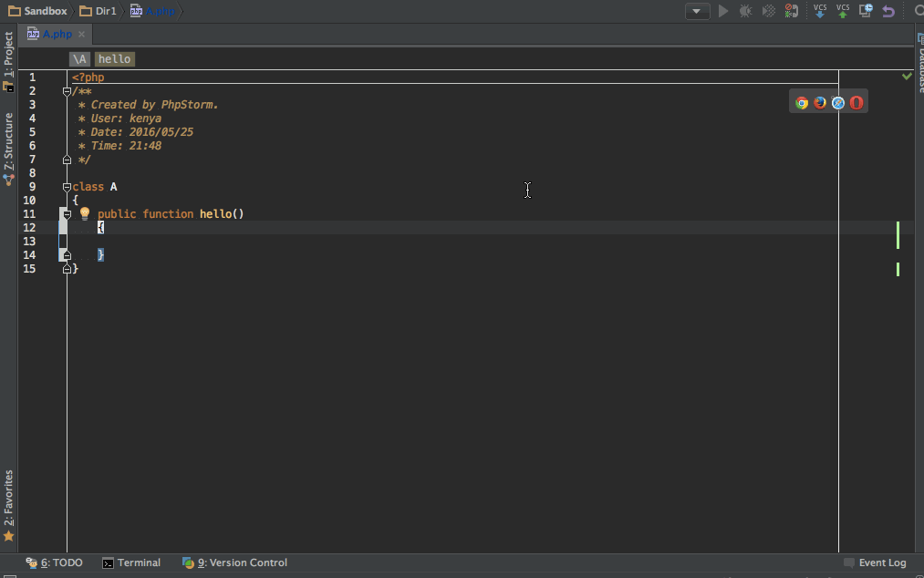Image resolution: width=924 pixels, height=578 pixels.
Task: Open the Structure tool window
Action: coord(8,150)
